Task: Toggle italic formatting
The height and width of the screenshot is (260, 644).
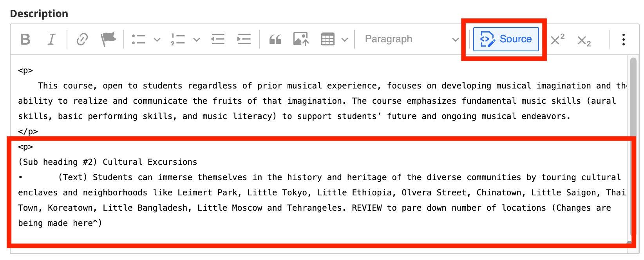Action: pos(52,39)
